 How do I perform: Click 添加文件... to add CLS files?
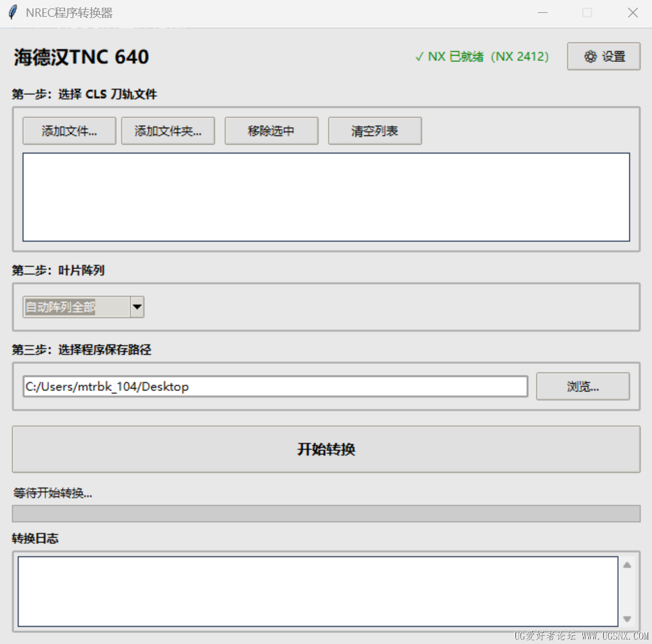[x=69, y=130]
